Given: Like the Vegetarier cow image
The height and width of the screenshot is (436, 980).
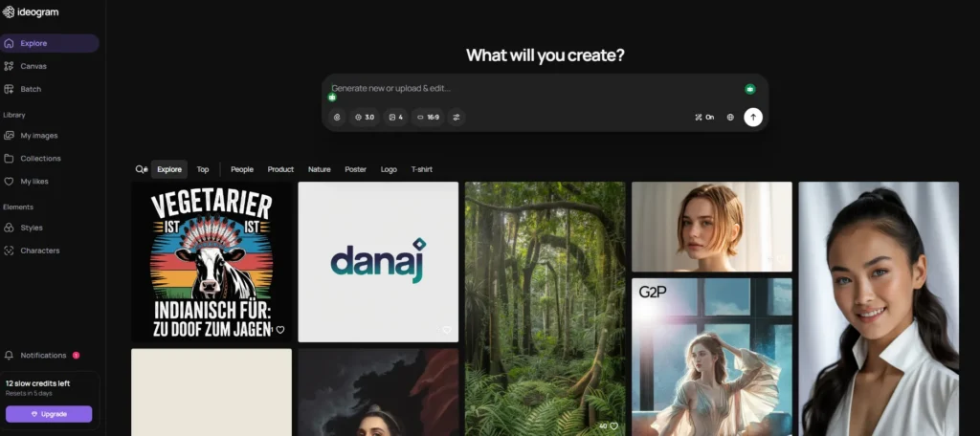Looking at the screenshot, I should pyautogui.click(x=280, y=330).
